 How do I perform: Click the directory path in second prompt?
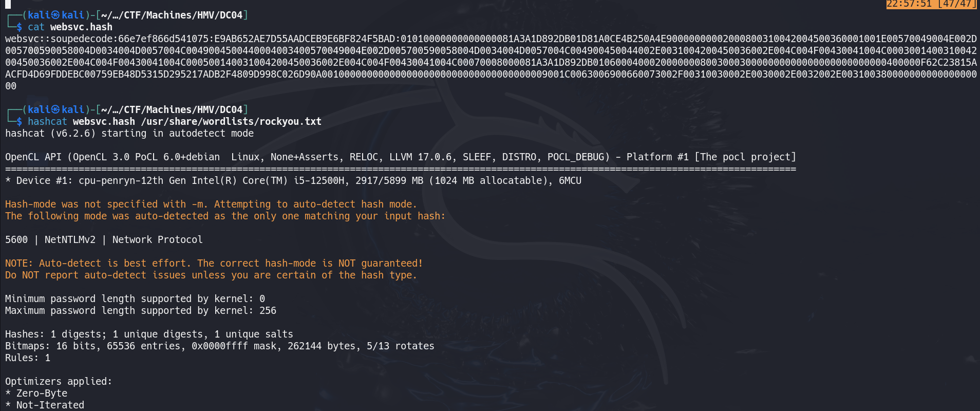[x=172, y=109]
